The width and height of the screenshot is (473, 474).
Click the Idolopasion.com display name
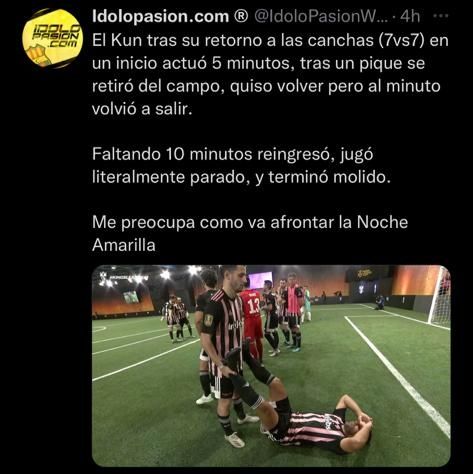[x=161, y=16]
